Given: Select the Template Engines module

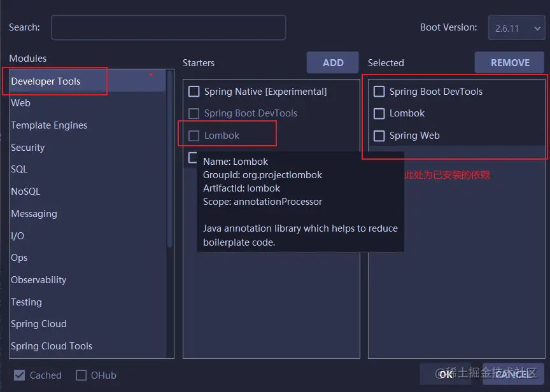Looking at the screenshot, I should pos(88,125).
